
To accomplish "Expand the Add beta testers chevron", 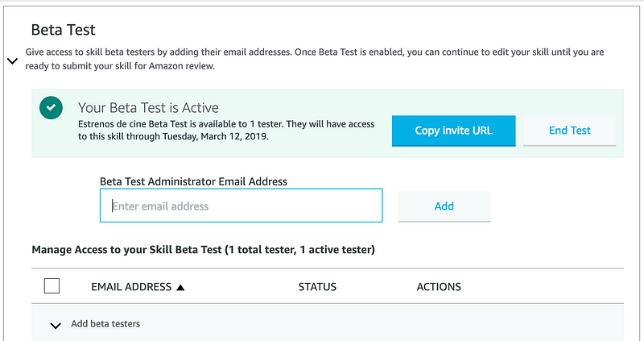I will click(x=56, y=325).
